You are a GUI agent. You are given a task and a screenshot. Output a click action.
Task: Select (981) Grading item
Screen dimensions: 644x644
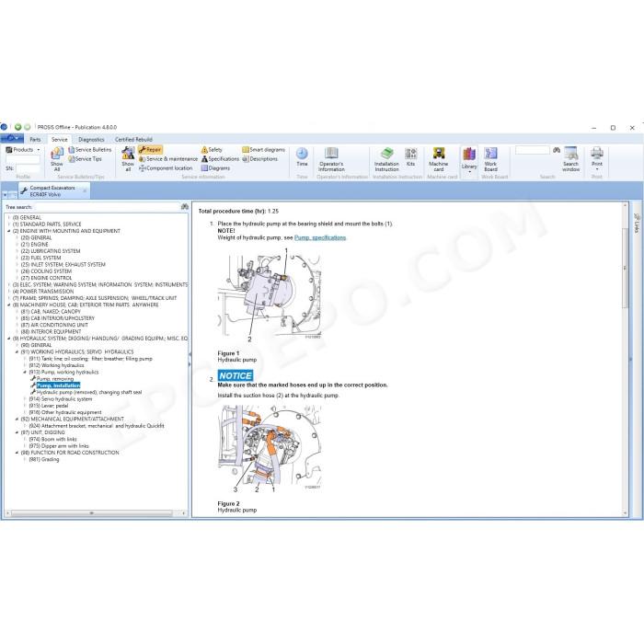[44, 460]
